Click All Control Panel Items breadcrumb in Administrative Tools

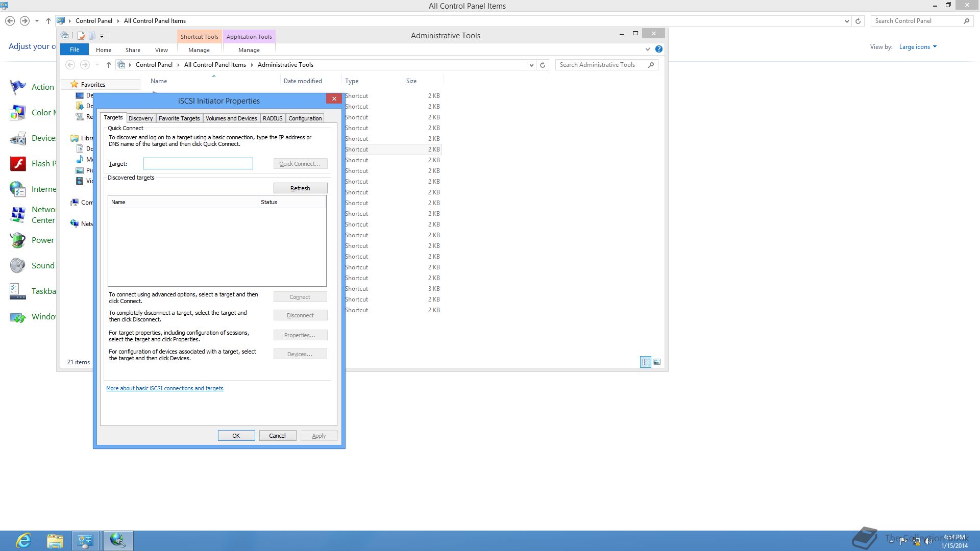click(x=215, y=65)
